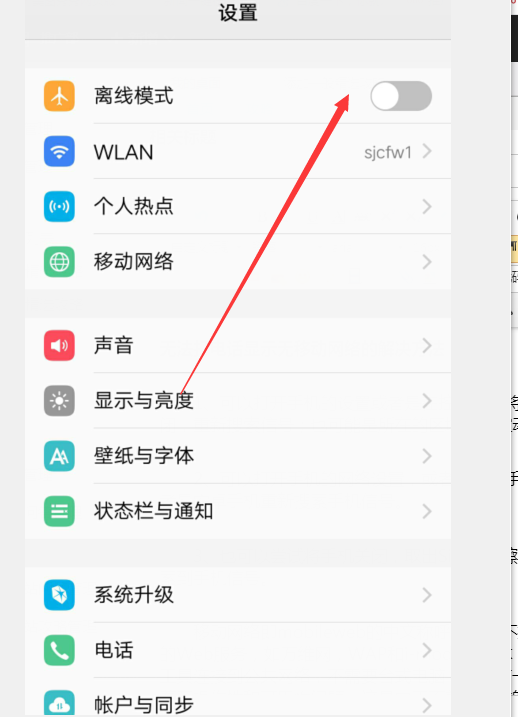This screenshot has height=717, width=518.
Task: Tap the gray 显示与亮度 brightness icon
Action: coord(59,401)
